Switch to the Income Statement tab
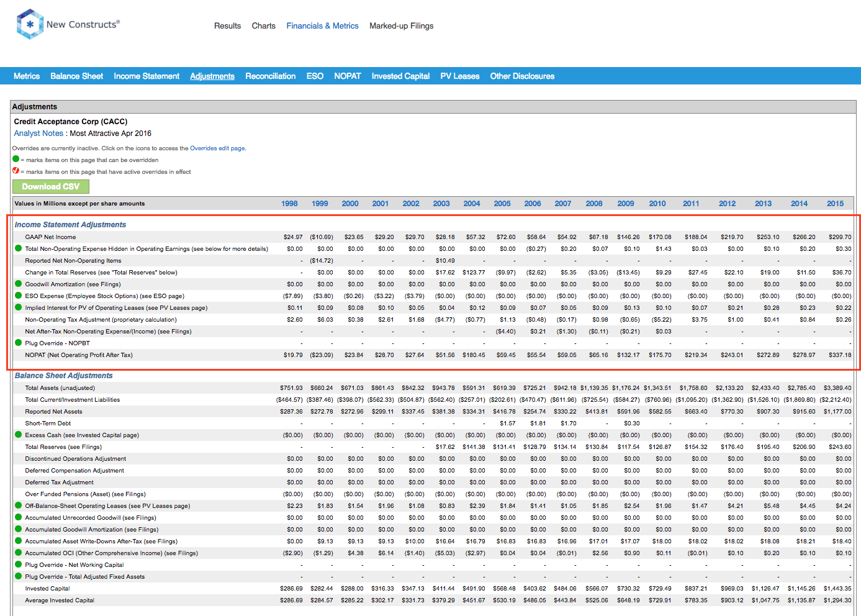This screenshot has height=616, width=861. (147, 76)
